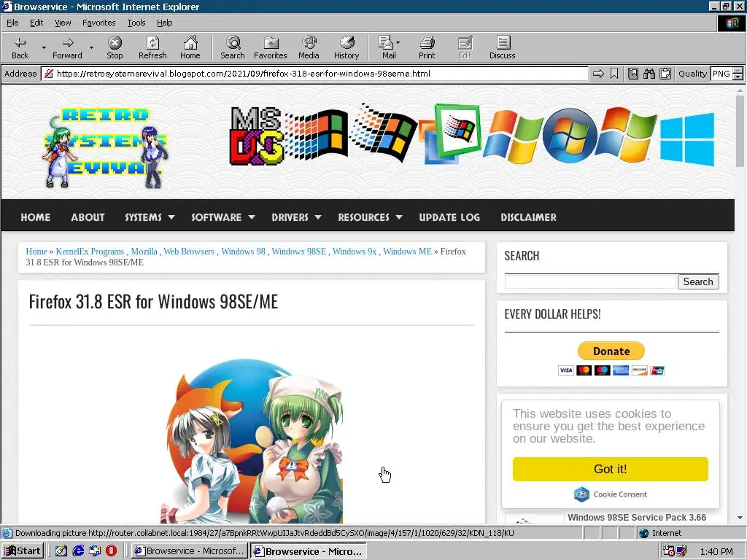The width and height of the screenshot is (747, 560).
Task: Expand the RESOURCES navigation dropdown
Action: 399,217
